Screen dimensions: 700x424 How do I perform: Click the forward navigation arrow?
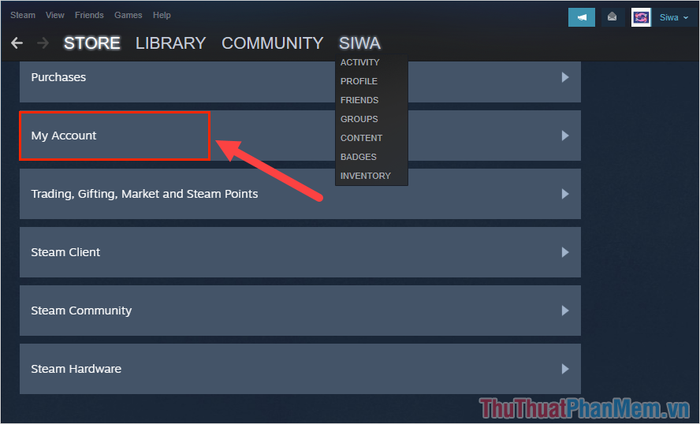coord(43,43)
